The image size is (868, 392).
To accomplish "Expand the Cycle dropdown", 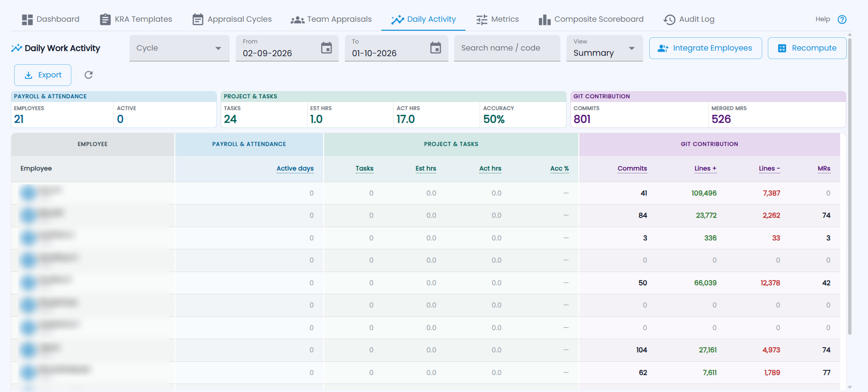I will coord(180,48).
